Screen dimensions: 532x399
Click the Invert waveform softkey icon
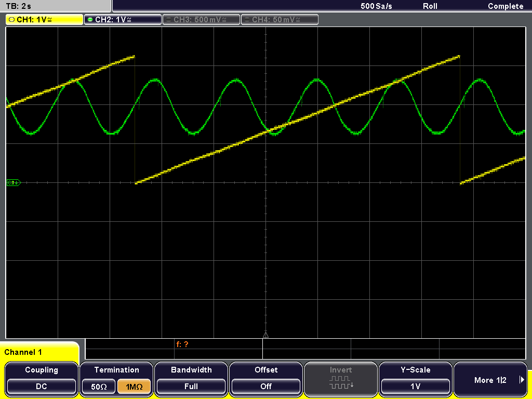341,383
